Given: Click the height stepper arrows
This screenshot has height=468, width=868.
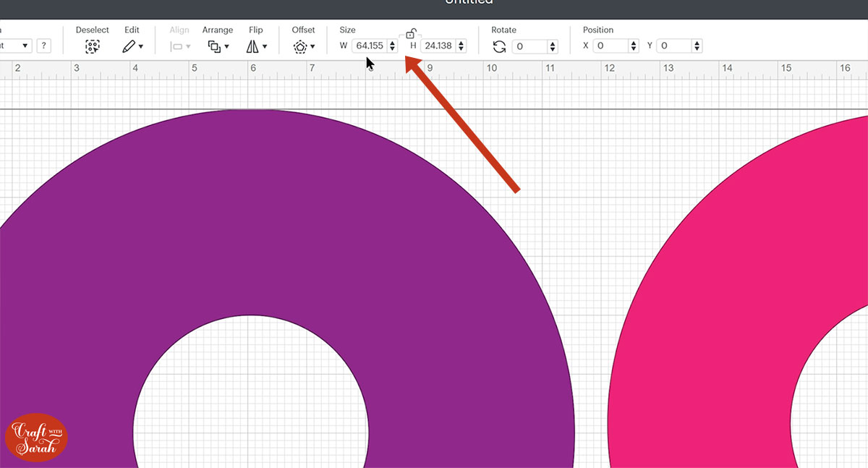Looking at the screenshot, I should 461,46.
